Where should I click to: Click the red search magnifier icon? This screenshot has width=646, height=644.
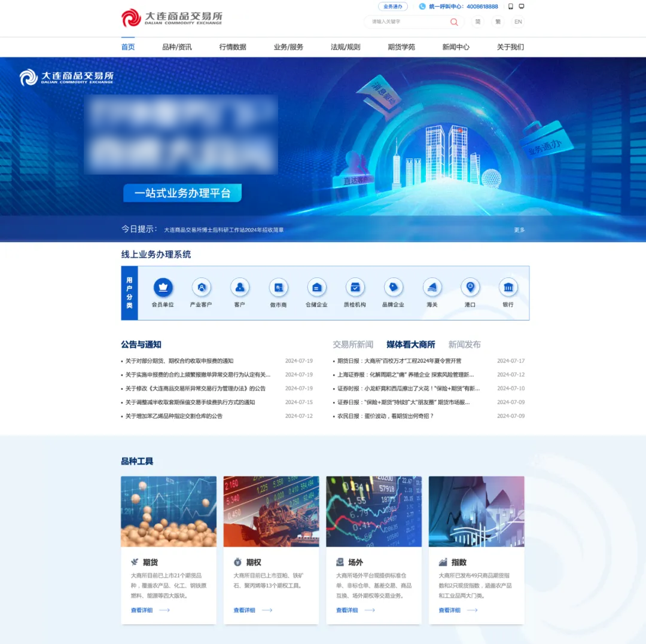pyautogui.click(x=454, y=22)
